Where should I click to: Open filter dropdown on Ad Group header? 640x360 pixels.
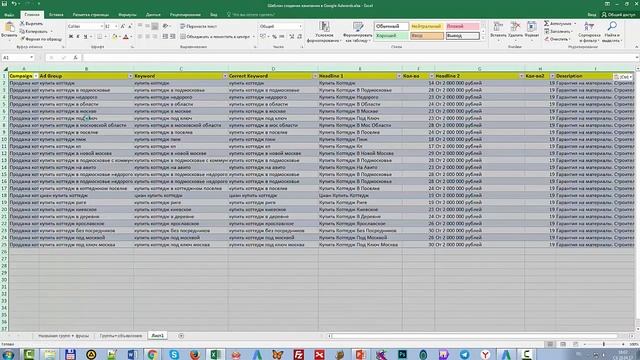click(130, 76)
